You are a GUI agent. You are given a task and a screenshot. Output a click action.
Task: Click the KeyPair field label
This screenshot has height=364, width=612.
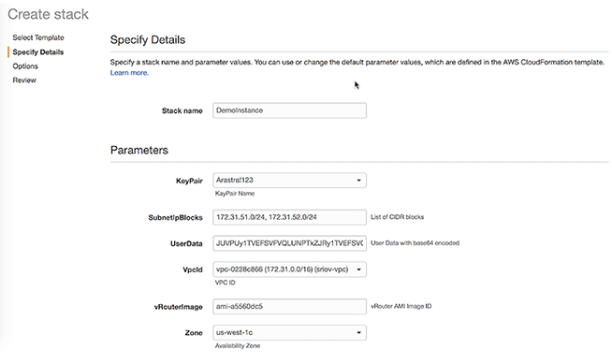click(x=189, y=181)
